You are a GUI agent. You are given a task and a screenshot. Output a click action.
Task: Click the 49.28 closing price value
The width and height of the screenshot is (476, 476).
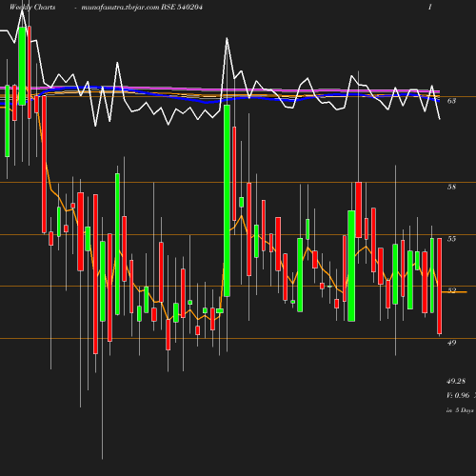point(456,381)
